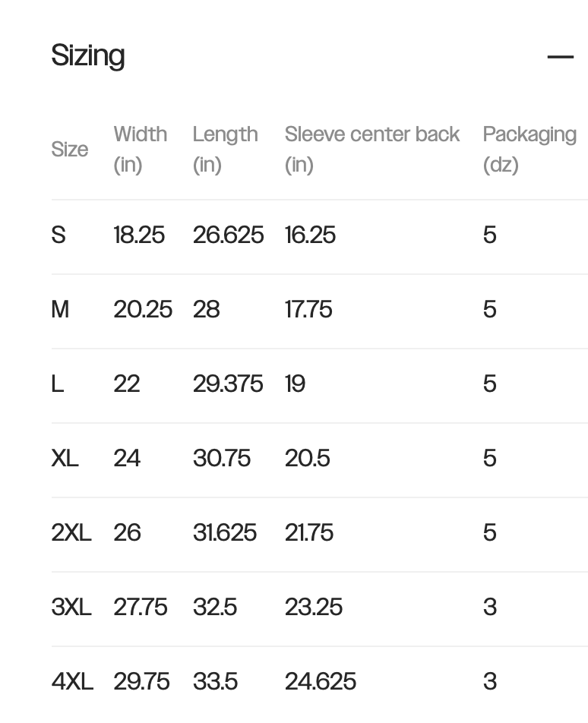This screenshot has width=588, height=723.
Task: Choose the 4XL size row label
Action: pyautogui.click(x=72, y=682)
